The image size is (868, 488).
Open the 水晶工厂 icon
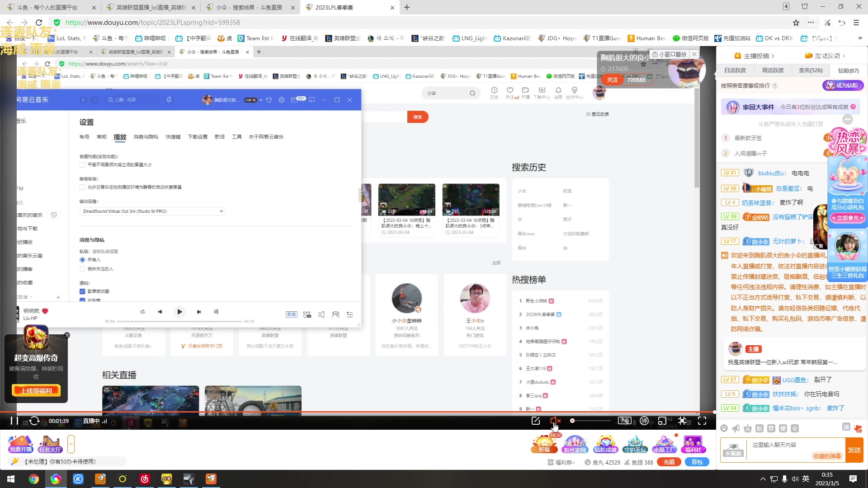coord(664,444)
